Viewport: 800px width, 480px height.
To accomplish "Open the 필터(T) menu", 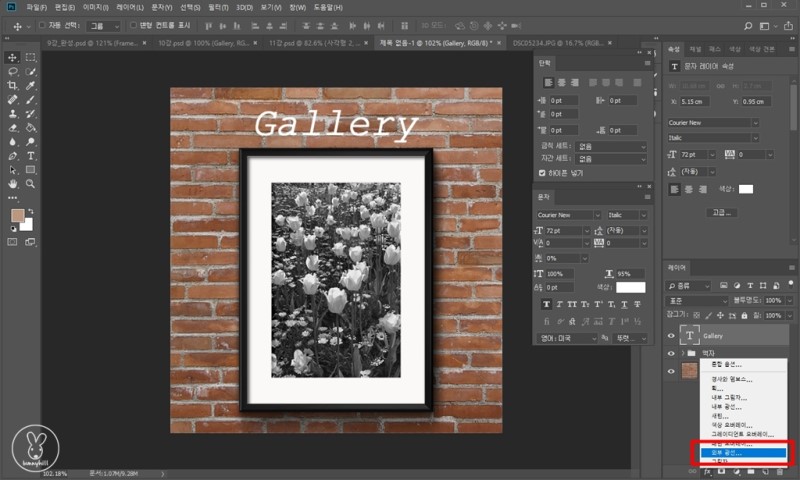I will coord(217,7).
